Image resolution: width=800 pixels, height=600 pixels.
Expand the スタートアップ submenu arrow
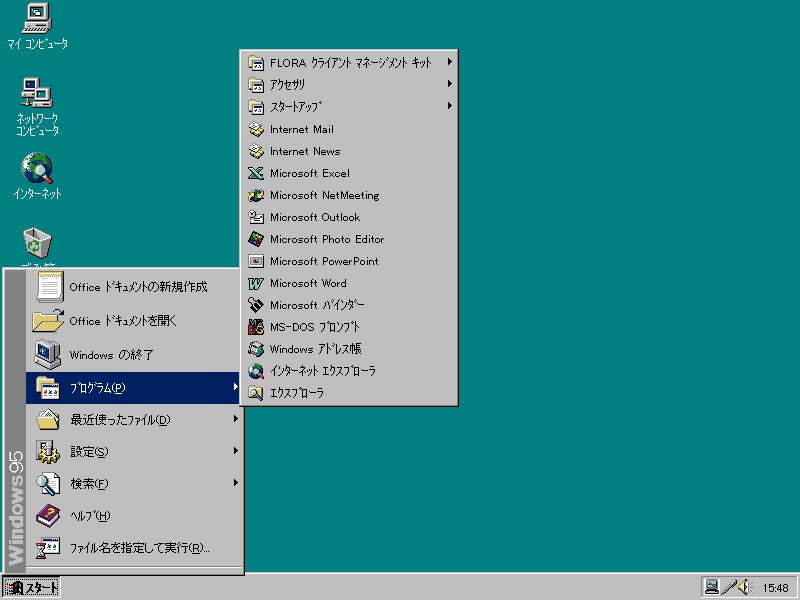point(449,106)
